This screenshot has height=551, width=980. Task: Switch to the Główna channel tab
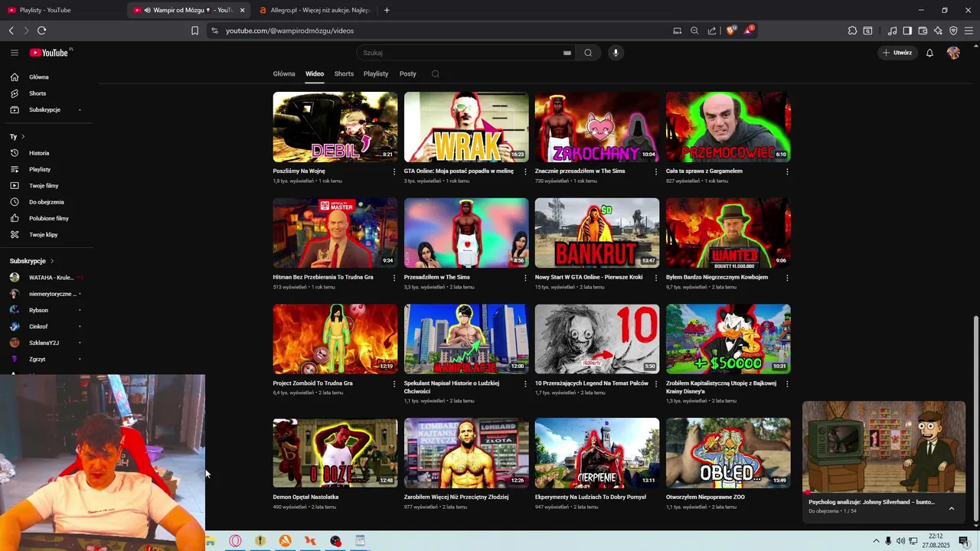[284, 74]
